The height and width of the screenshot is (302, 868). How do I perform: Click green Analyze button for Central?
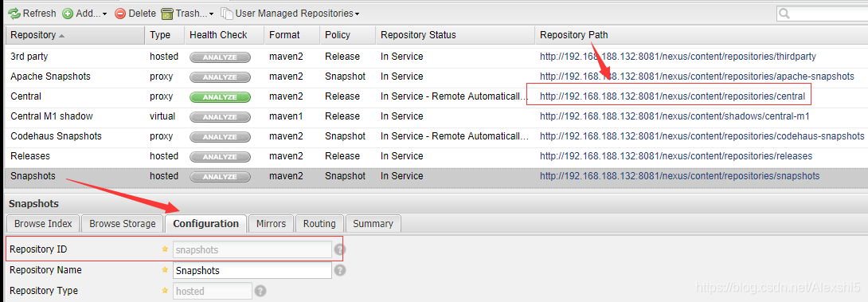click(220, 97)
